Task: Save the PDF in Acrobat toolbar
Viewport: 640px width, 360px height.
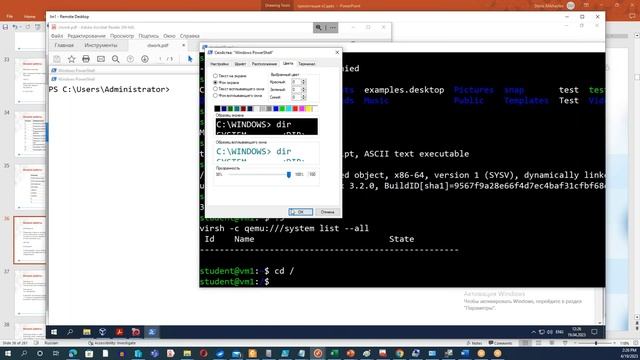Action: click(57, 59)
